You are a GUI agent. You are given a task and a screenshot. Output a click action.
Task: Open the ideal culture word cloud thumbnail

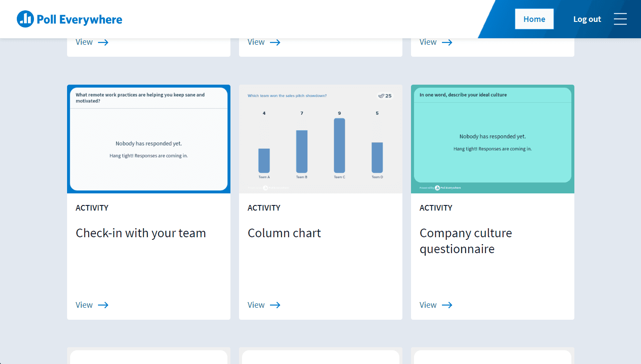493,139
